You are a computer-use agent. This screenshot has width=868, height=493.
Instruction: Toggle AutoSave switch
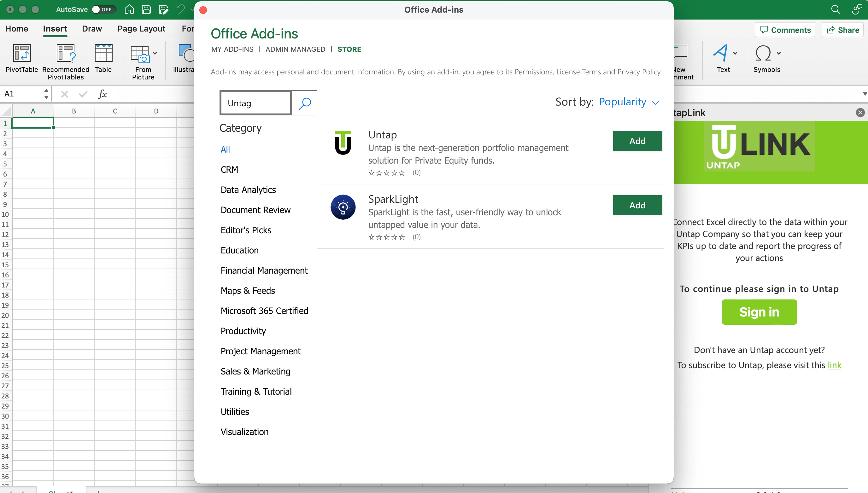pos(104,9)
